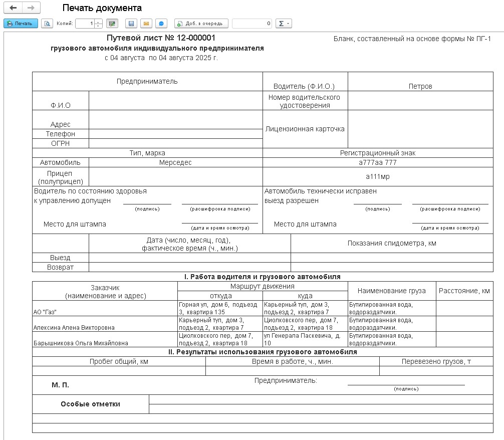Increase copies count with up stepper arrow

tap(99, 22)
